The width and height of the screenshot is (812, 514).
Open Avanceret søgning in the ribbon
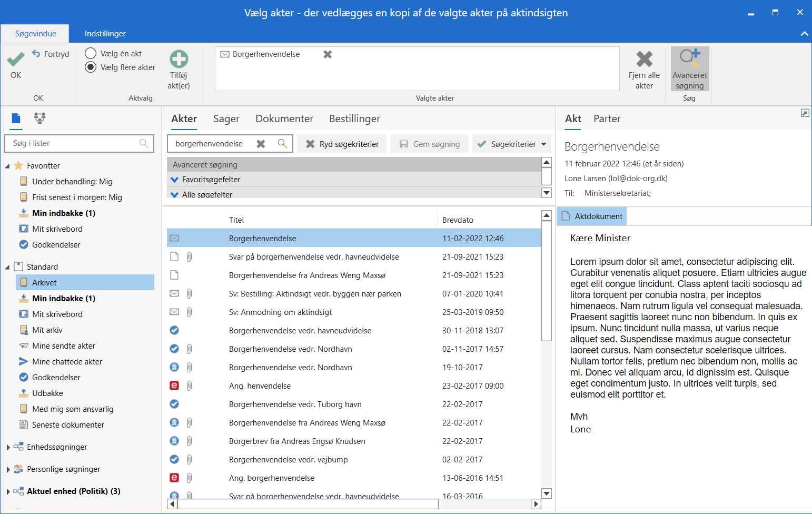[690, 69]
